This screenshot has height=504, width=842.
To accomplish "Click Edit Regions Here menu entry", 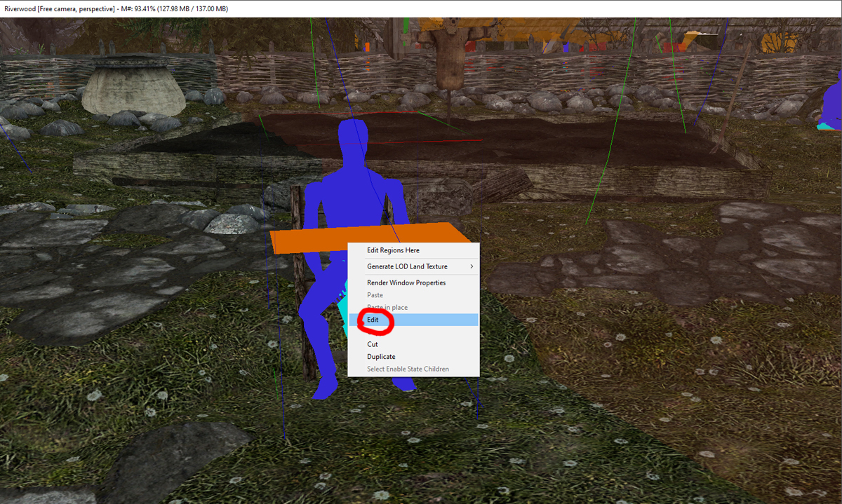I will 393,250.
